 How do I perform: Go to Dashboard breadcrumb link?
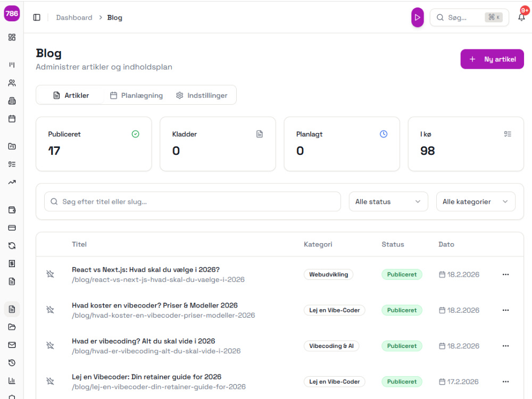74,18
